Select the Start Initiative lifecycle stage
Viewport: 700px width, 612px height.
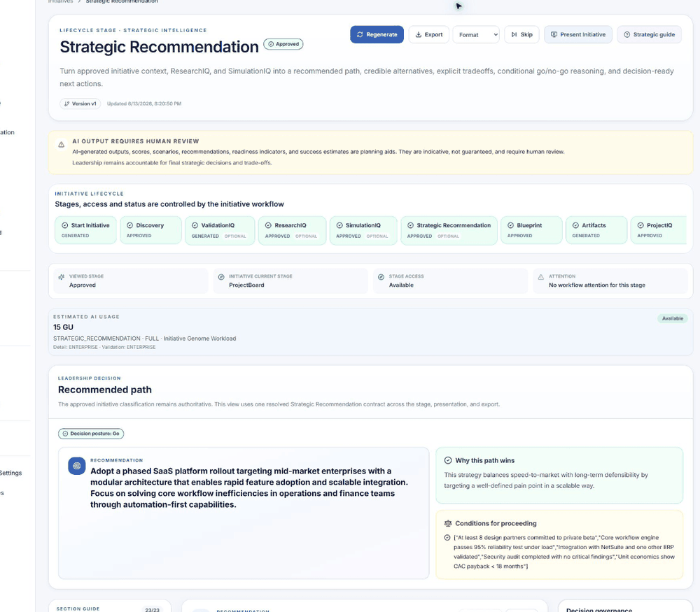(x=85, y=230)
